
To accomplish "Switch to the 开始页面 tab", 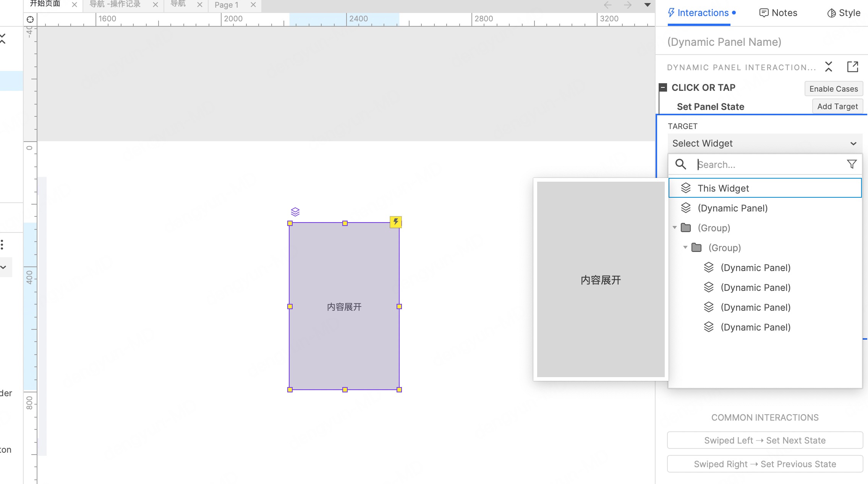I will click(45, 4).
